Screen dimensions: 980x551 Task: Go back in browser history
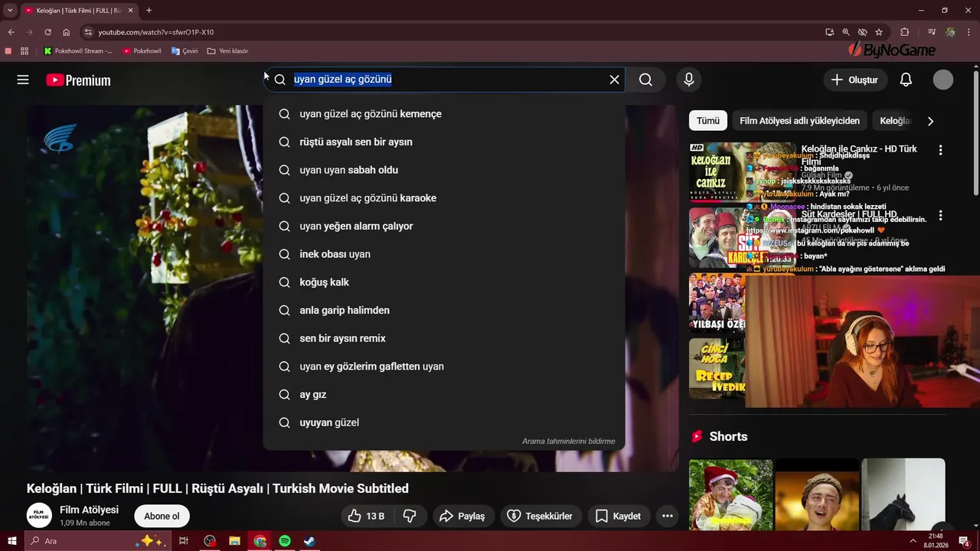(11, 32)
